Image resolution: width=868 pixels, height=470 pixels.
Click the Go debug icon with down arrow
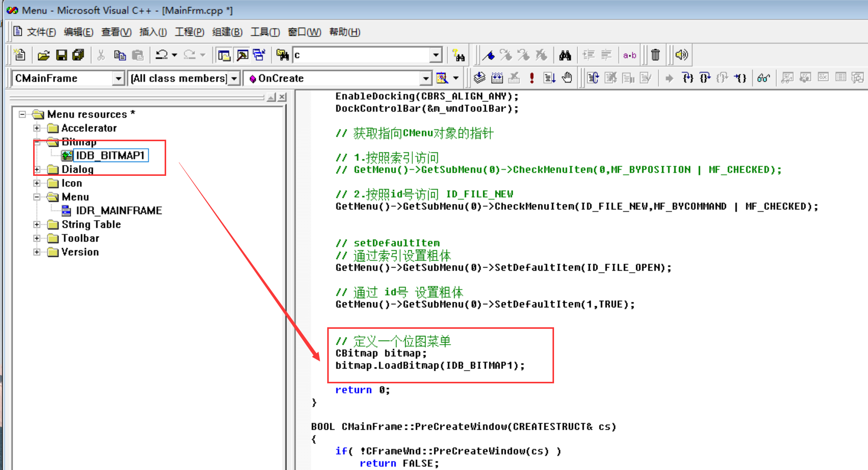549,78
